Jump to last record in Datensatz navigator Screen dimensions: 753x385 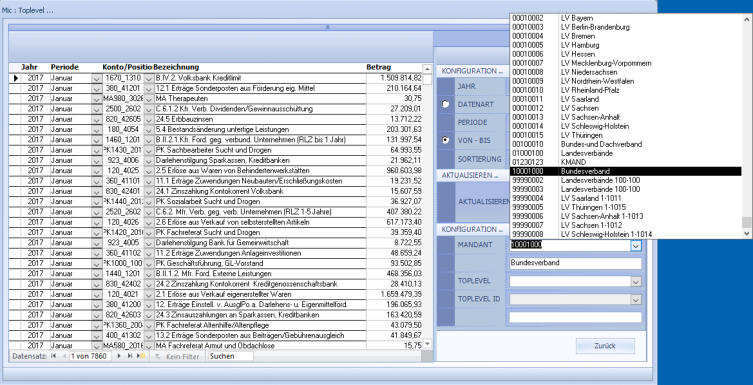[130, 356]
